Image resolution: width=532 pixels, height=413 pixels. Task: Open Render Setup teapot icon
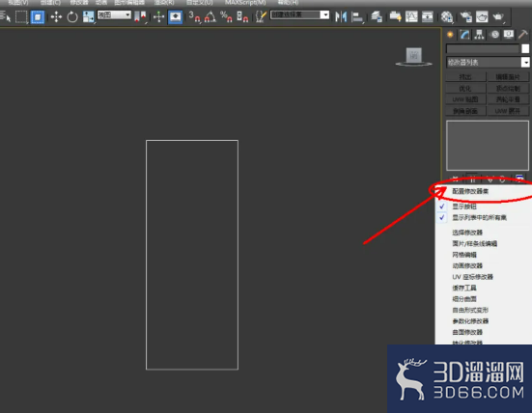point(465,16)
